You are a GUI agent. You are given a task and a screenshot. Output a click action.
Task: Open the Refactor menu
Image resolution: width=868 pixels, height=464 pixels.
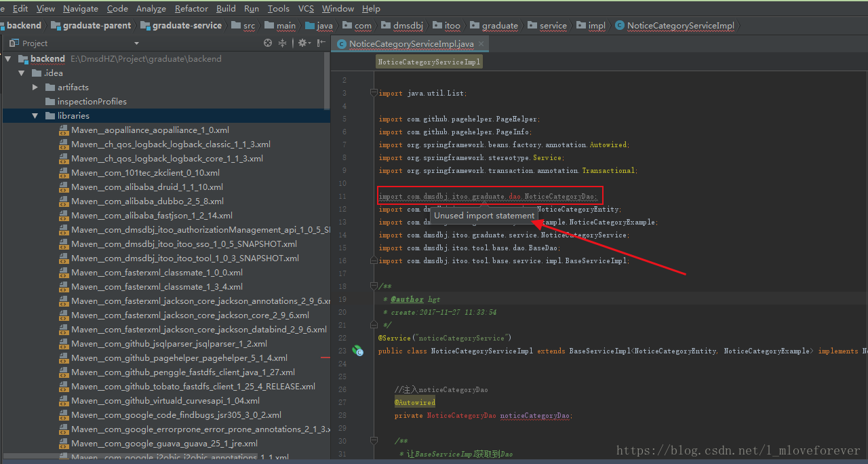191,9
